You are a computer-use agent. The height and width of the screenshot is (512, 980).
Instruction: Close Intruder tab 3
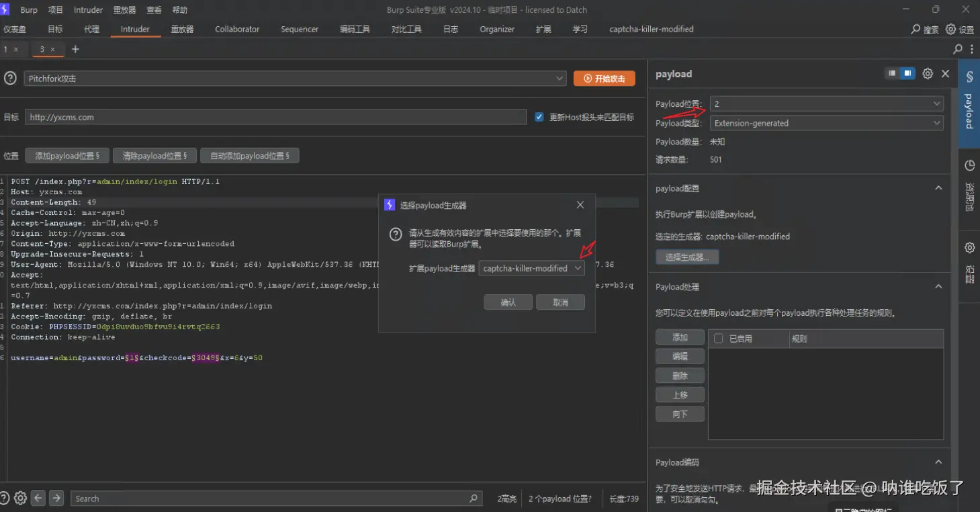pos(52,50)
